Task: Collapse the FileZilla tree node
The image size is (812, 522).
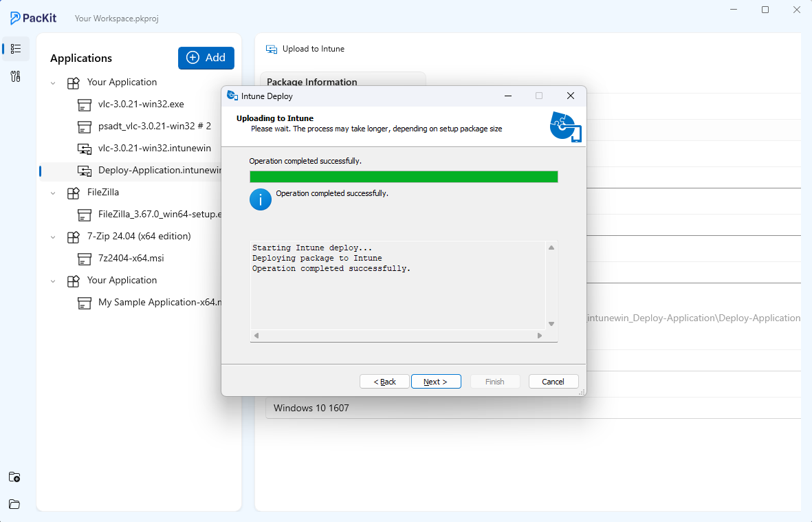Action: tap(53, 193)
